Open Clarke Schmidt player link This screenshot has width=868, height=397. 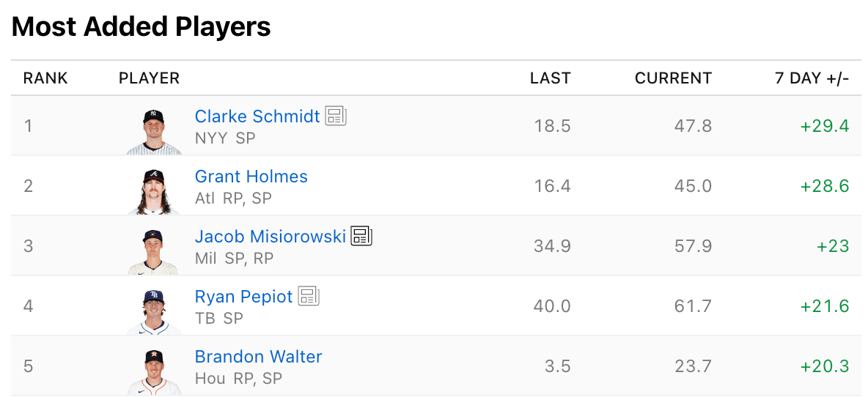click(x=257, y=116)
